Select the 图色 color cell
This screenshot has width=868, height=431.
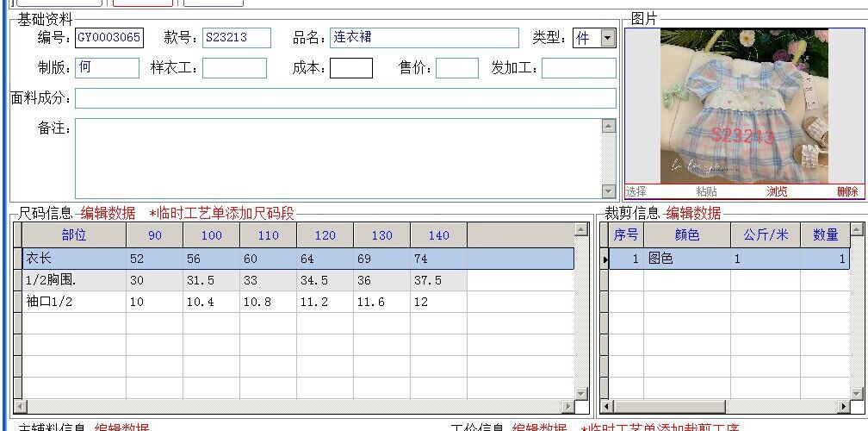(x=687, y=259)
